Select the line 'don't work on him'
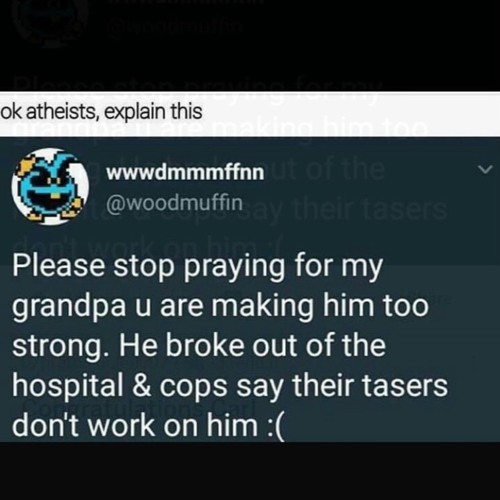The image size is (500, 500). [135, 425]
